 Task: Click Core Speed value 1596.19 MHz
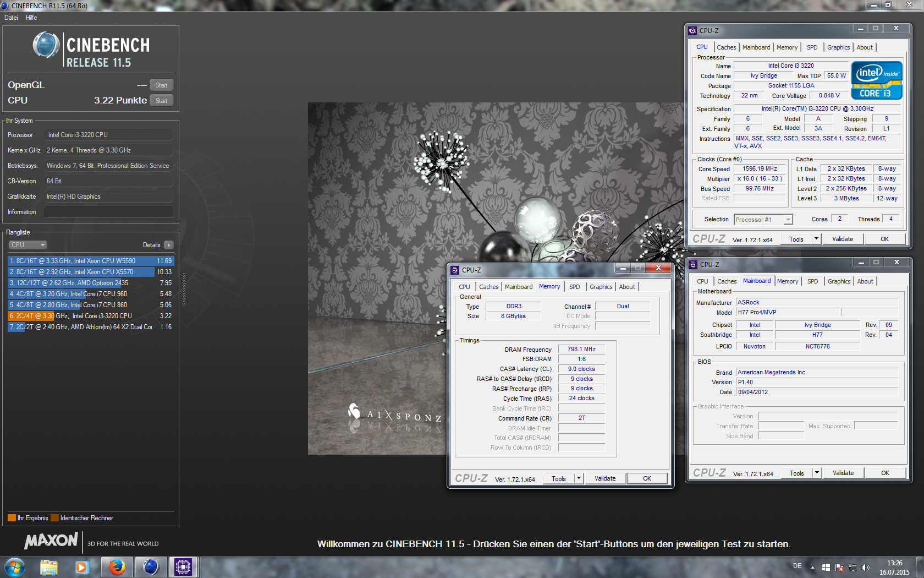pos(760,169)
